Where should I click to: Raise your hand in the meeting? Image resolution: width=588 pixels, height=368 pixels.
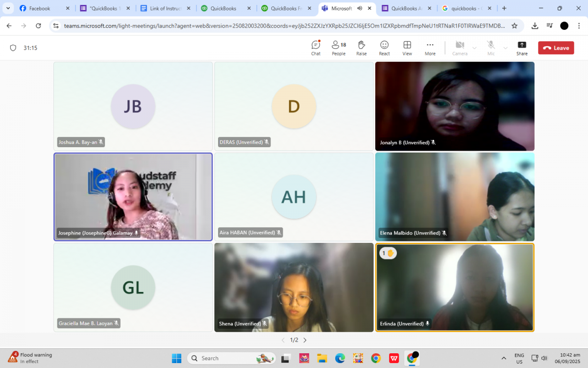click(x=362, y=48)
